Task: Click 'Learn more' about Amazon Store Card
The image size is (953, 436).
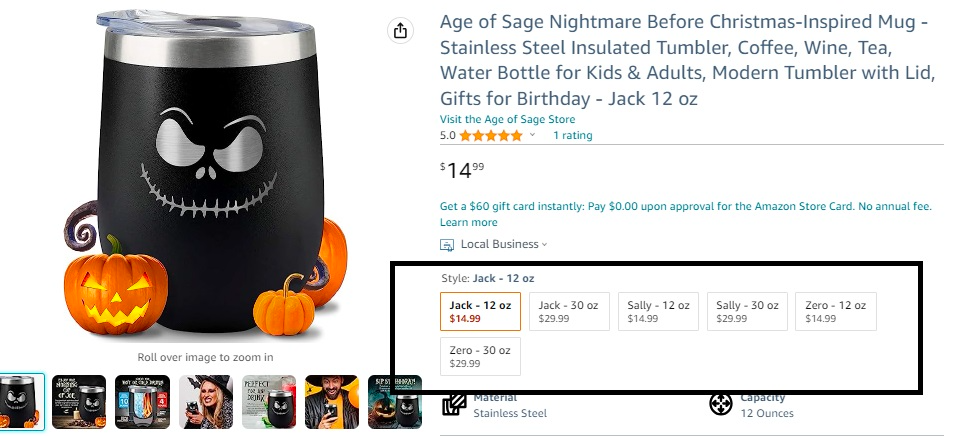Action: point(468,222)
